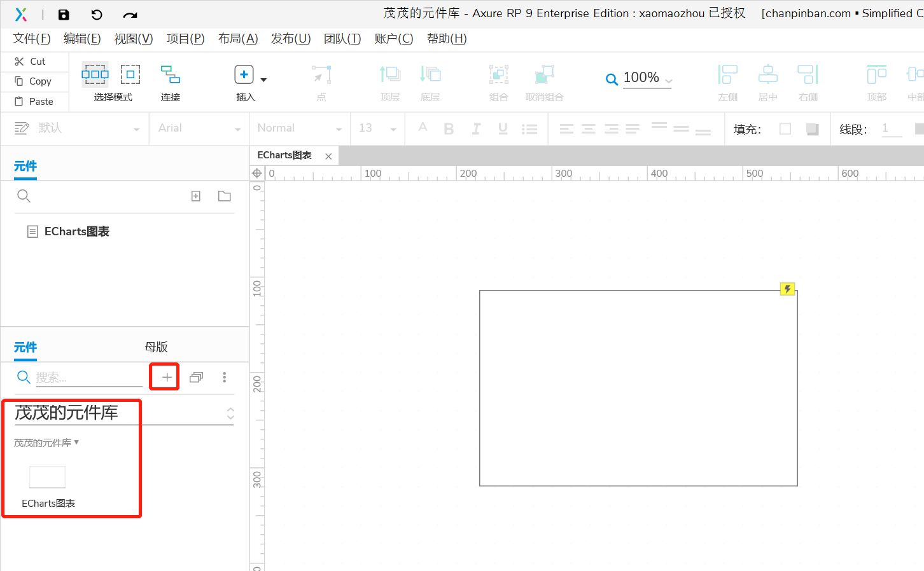Close the ECharts图表 page tab
The height and width of the screenshot is (571, 924).
(328, 156)
